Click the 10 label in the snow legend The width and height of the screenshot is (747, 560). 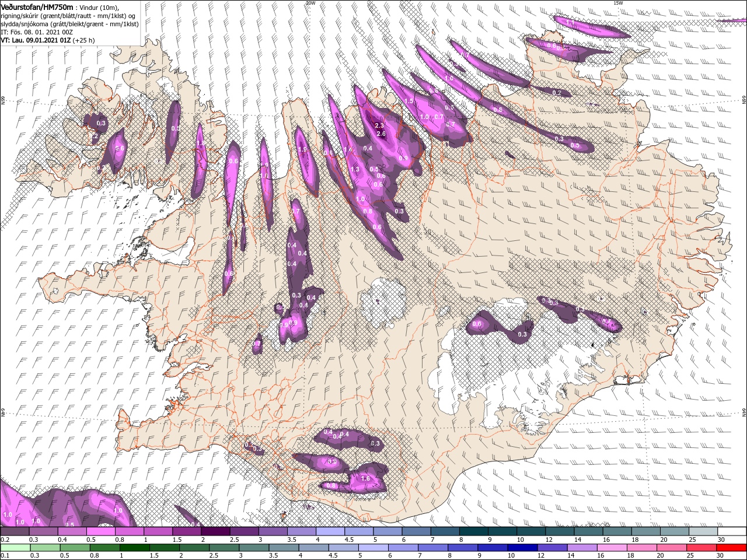(x=520, y=540)
